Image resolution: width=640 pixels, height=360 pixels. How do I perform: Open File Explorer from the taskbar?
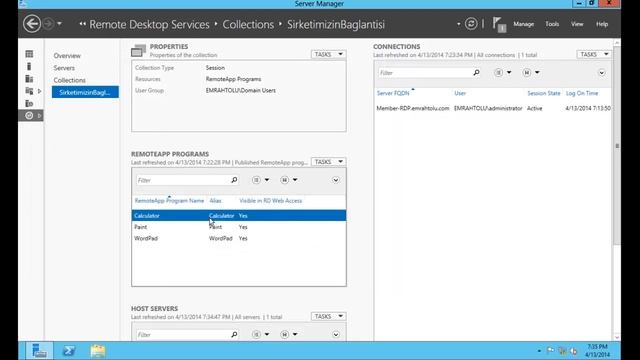coord(98,351)
